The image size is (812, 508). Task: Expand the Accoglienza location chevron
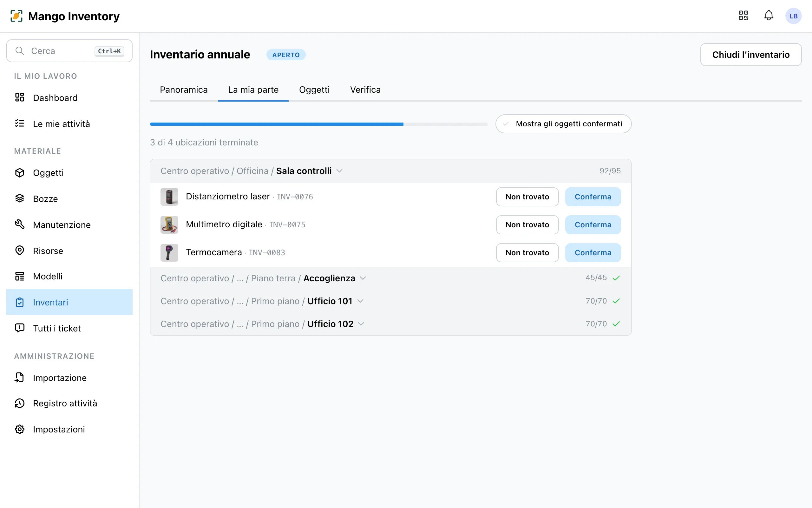pos(363,278)
